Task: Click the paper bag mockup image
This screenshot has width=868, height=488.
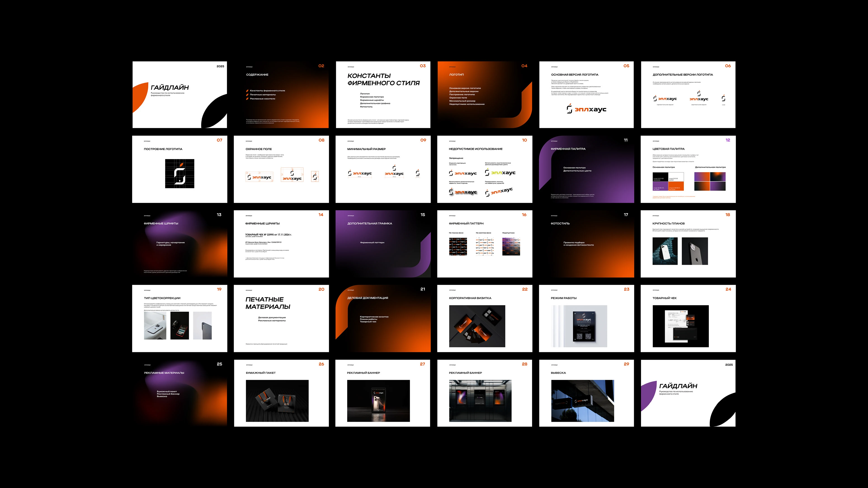Action: [x=277, y=401]
